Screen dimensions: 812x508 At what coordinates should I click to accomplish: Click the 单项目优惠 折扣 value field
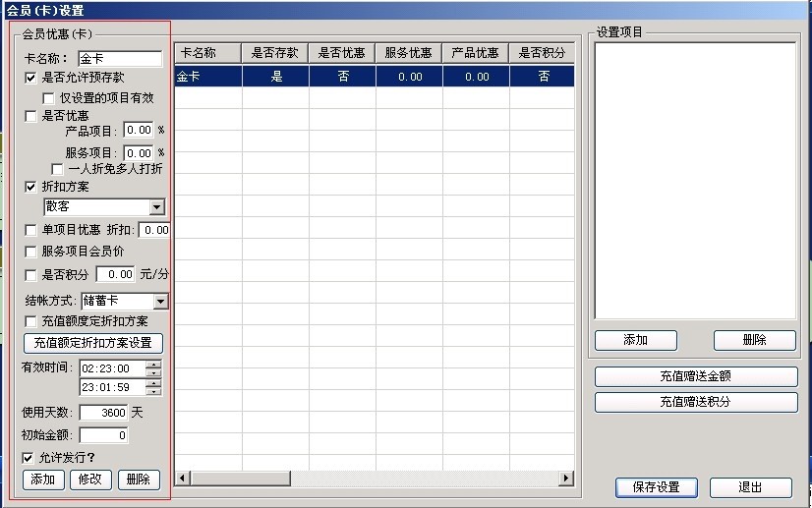(154, 230)
